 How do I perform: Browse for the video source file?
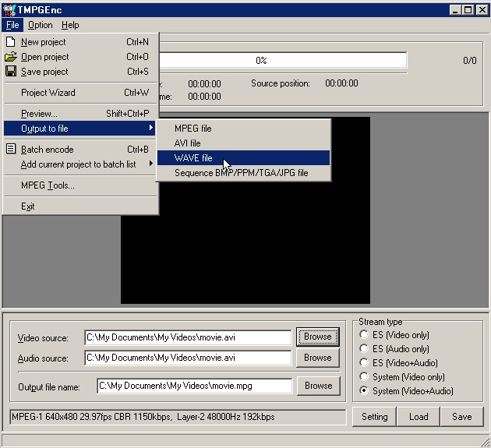click(x=317, y=337)
